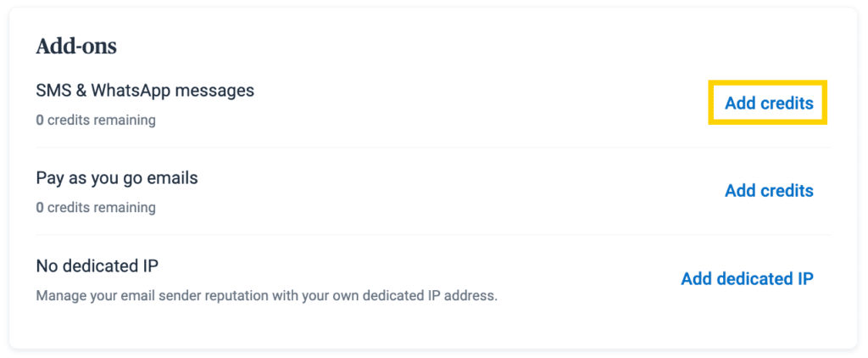Screen dimensions: 868x358
Task: Click the bold 0 in Pay as you go credits
Action: point(40,208)
